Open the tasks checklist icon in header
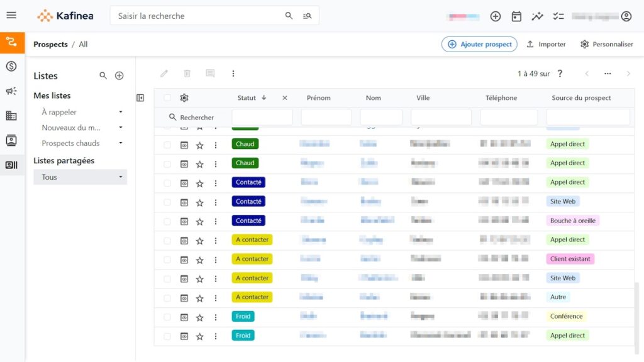644x362 pixels. [x=558, y=16]
